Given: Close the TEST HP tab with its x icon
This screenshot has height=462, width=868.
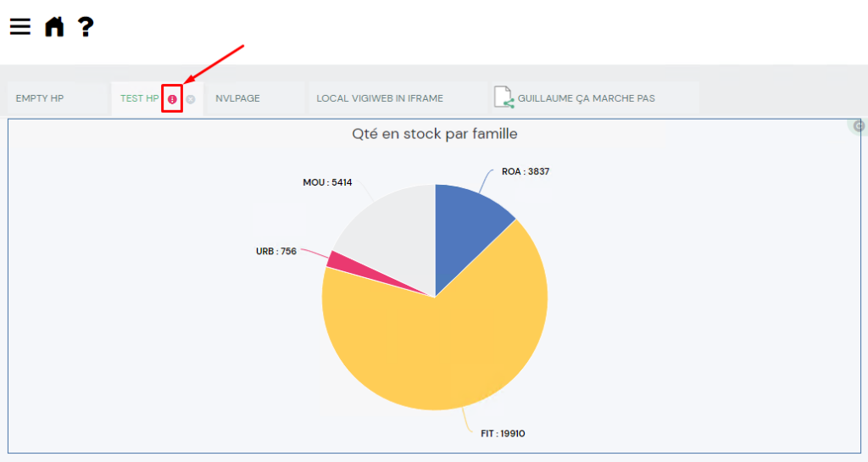Looking at the screenshot, I should pyautogui.click(x=191, y=99).
